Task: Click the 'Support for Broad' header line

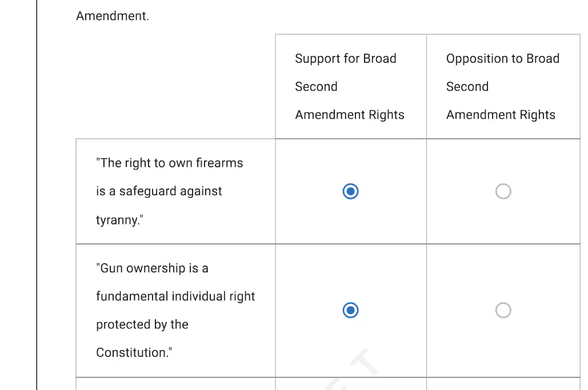Action: [345, 58]
